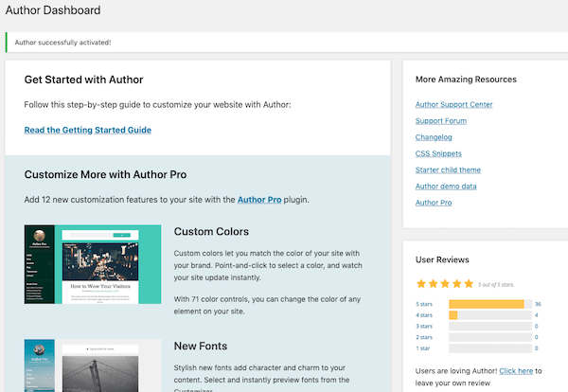This screenshot has height=392, width=568.
Task: Open the Author Pro plugin link in the paragraph
Action: (x=259, y=200)
